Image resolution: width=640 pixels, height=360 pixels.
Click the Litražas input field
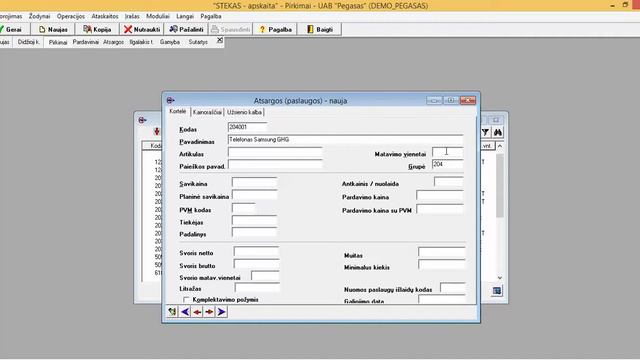tap(257, 287)
